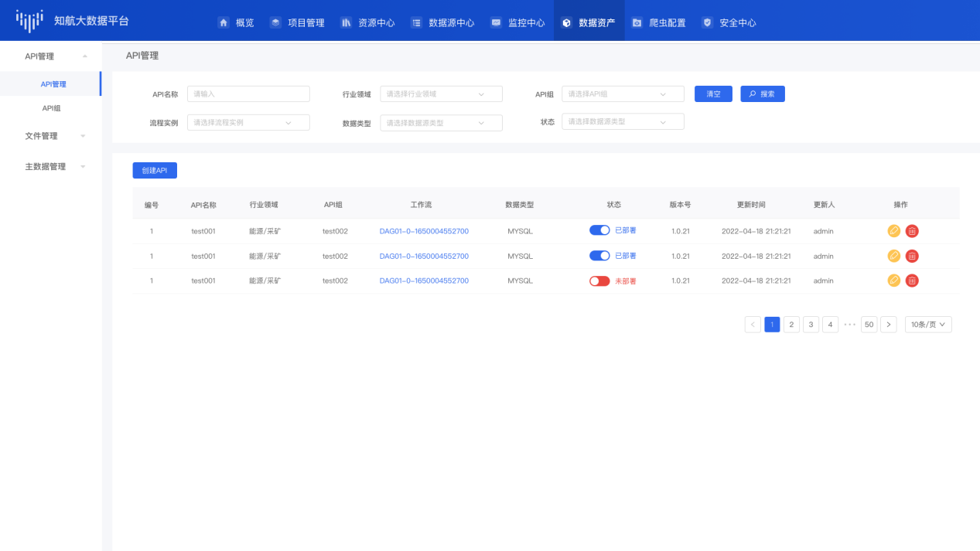Screen dimensions: 980x551
Task: Open first row DAG01-0-1650004552700 workflow link
Action: 424,231
